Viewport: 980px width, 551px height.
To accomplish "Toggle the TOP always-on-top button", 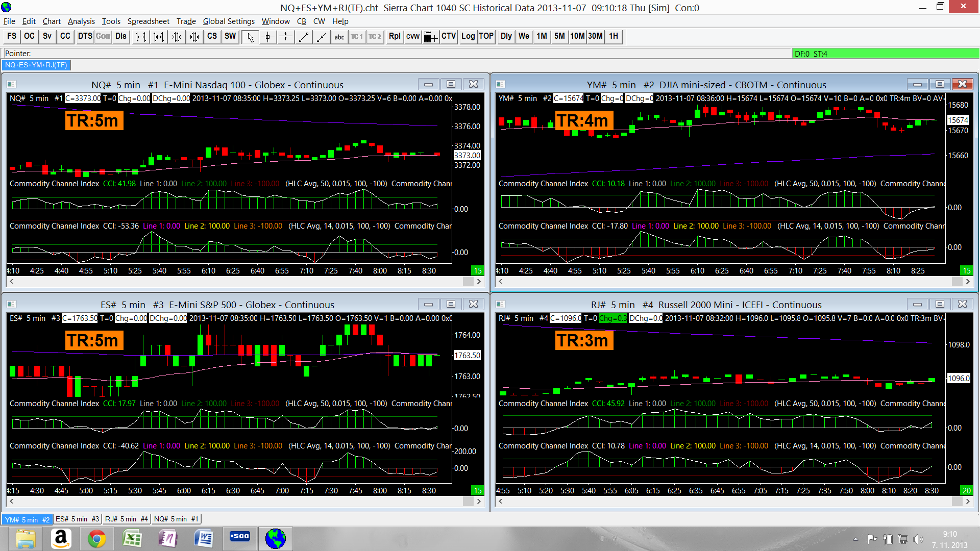I will [x=486, y=36].
